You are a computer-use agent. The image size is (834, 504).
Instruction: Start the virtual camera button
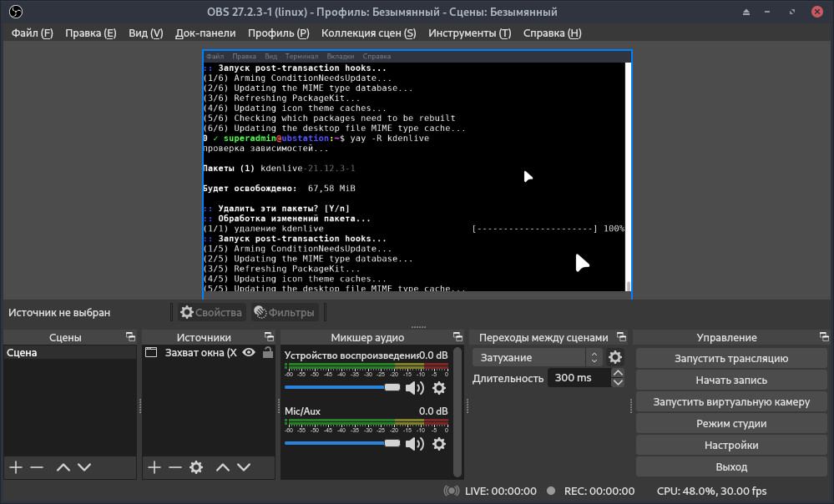pos(730,402)
